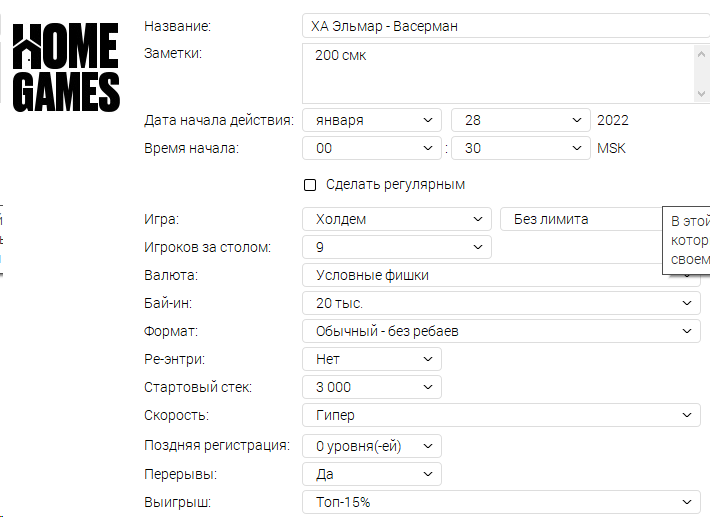Open the month dropdown showing января

pos(372,120)
